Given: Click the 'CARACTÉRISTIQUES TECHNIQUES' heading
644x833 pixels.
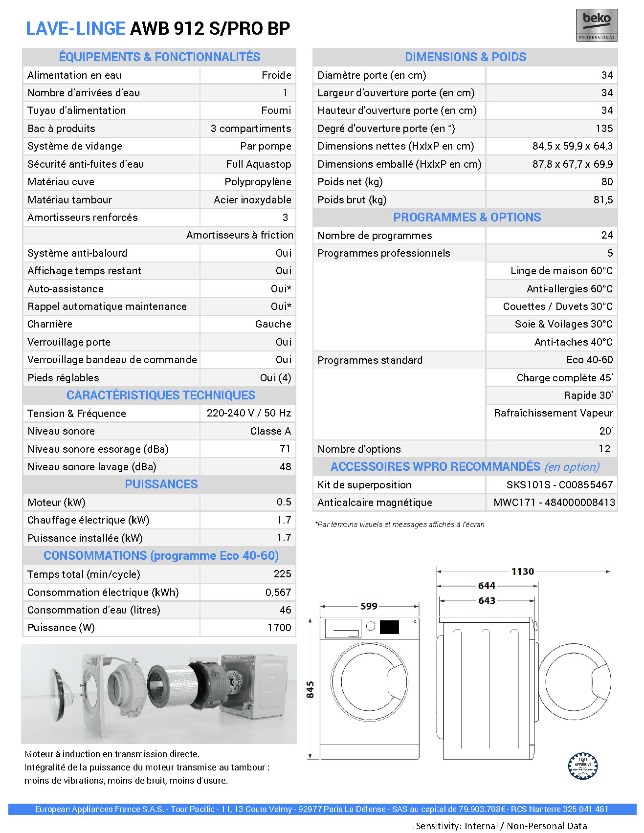Looking at the screenshot, I should click(x=161, y=395).
